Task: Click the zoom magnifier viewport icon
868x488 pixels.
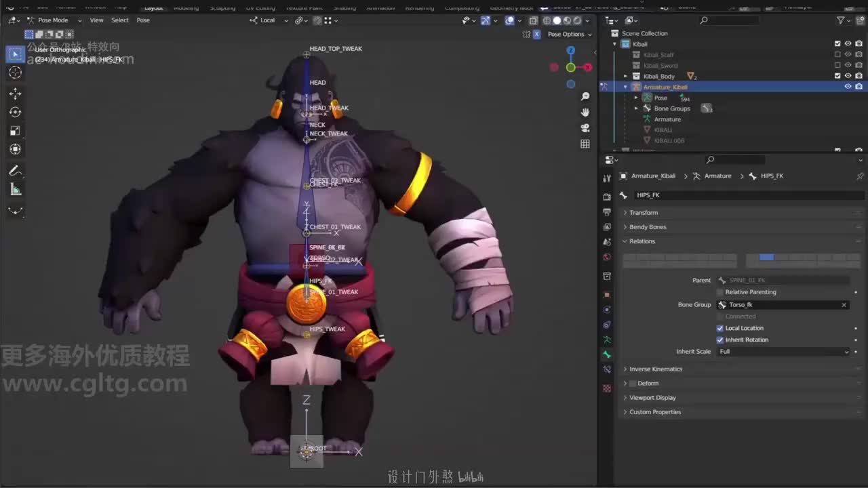Action: 585,97
